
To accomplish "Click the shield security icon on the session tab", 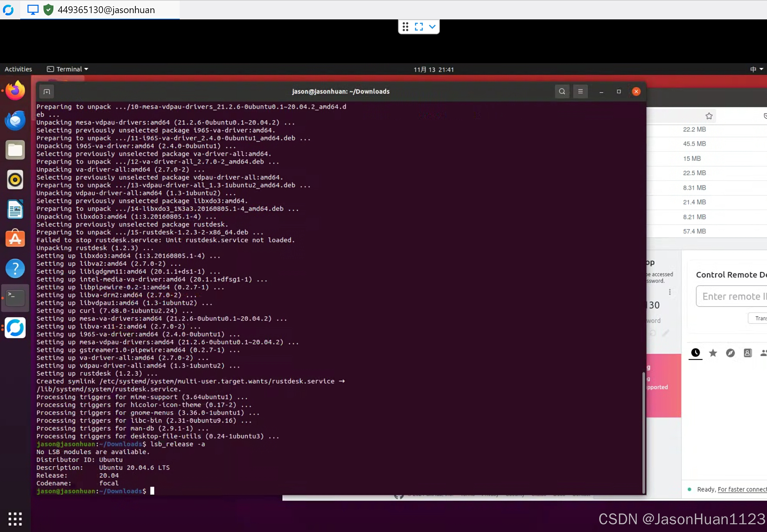I will [x=49, y=10].
